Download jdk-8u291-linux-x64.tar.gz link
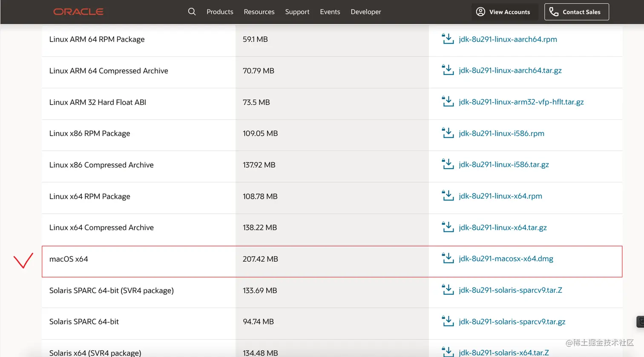The width and height of the screenshot is (644, 357). coord(503,227)
